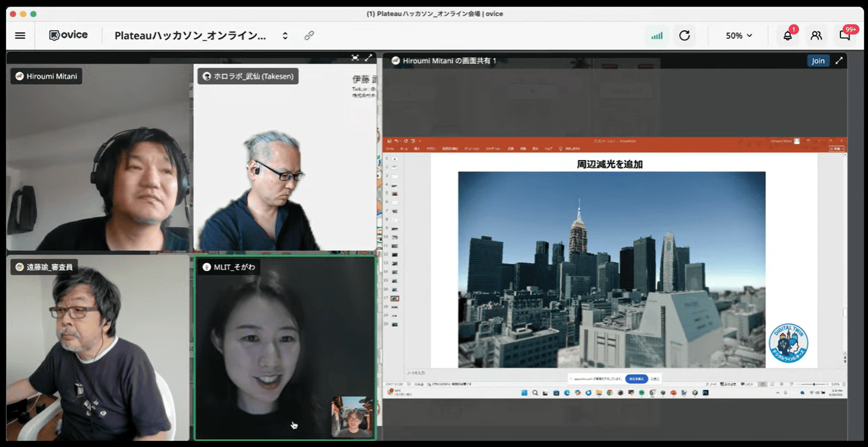Image resolution: width=868 pixels, height=447 pixels.
Task: Click the Hiroumi Mitani name label
Action: tap(46, 76)
